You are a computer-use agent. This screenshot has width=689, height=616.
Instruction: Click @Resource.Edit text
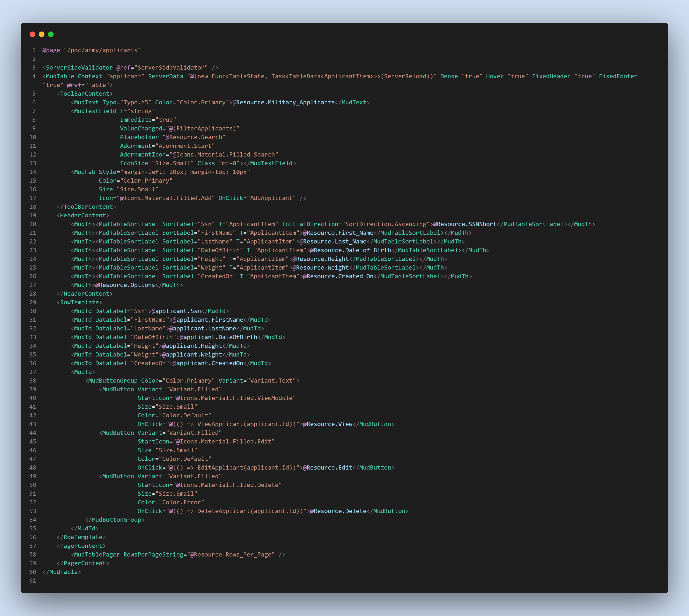(x=328, y=467)
